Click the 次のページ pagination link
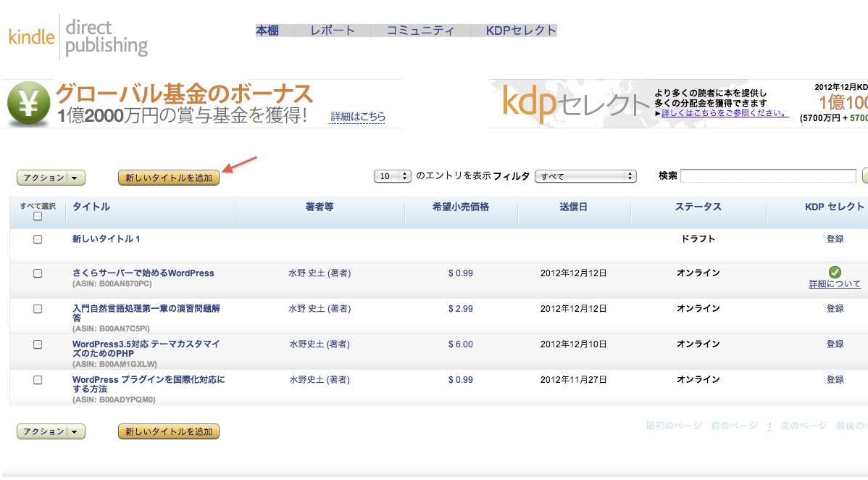This screenshot has height=480, width=868. point(804,426)
